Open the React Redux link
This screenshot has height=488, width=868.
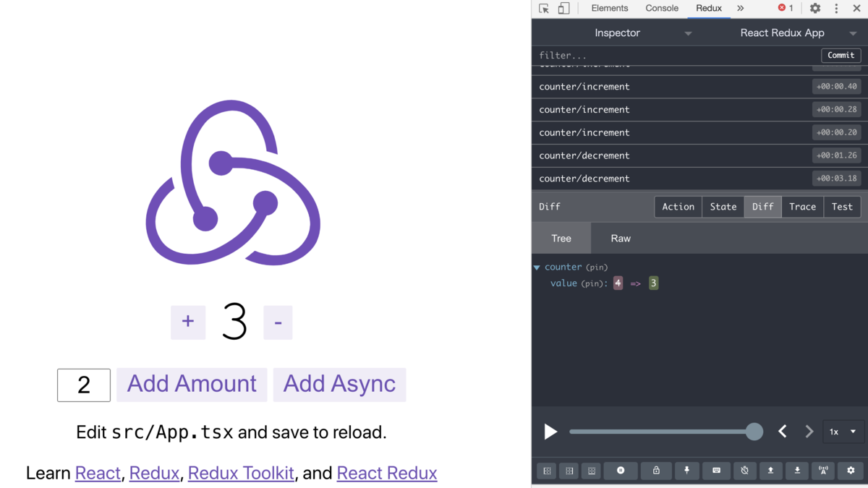387,473
